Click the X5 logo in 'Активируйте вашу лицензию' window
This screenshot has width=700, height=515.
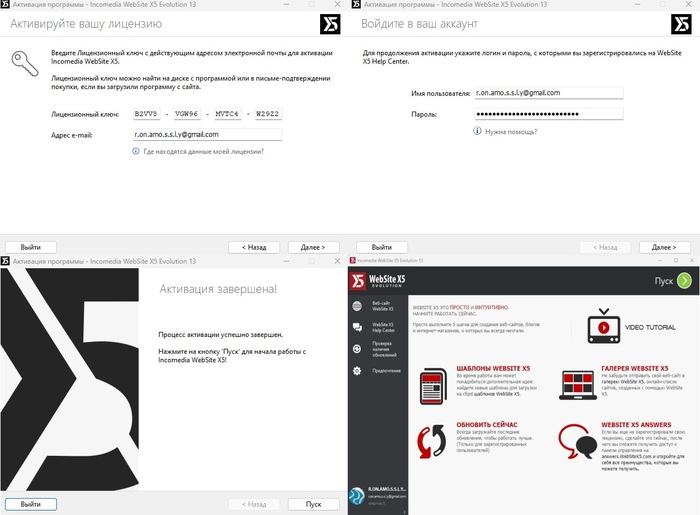tap(330, 24)
